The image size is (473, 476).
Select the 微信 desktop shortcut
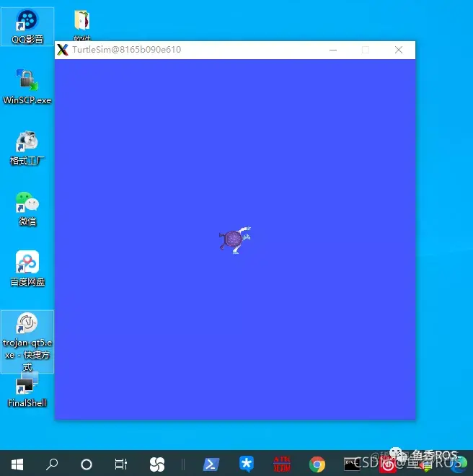point(27,208)
